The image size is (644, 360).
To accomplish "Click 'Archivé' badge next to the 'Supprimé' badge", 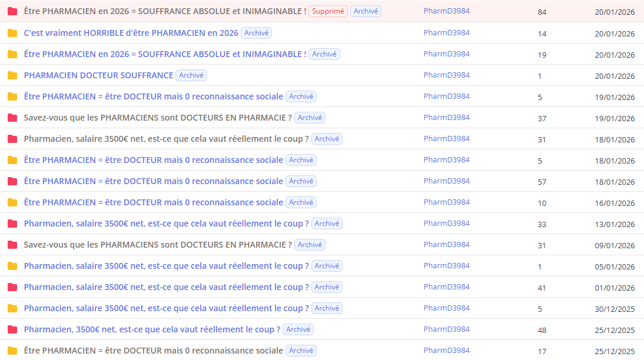I will click(x=366, y=11).
